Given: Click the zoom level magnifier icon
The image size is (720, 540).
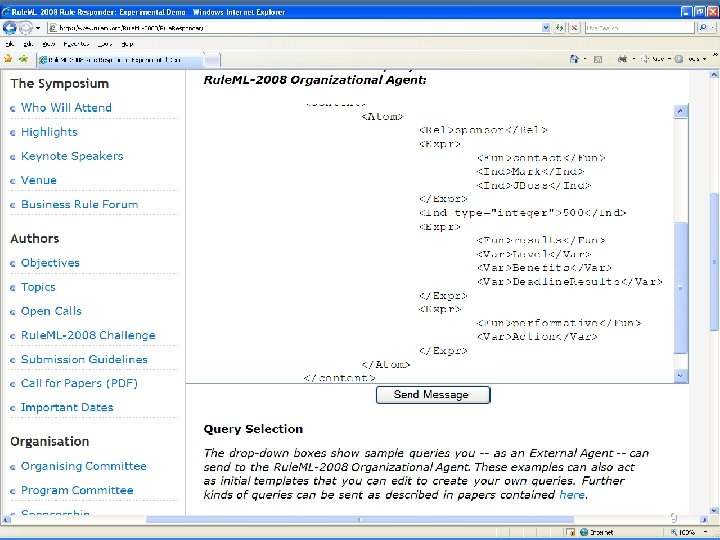Looking at the screenshot, I should 674,532.
